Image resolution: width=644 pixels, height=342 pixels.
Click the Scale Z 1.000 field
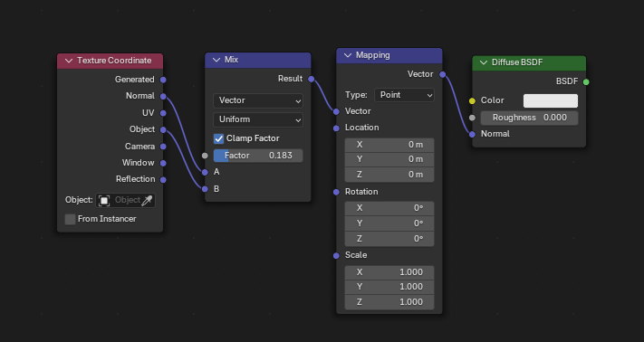389,302
